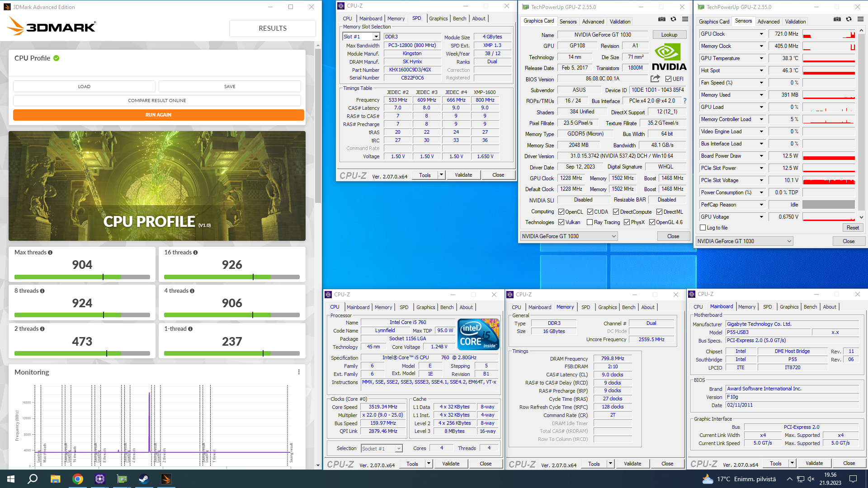Open the Slot #1 memory slot dropdown
This screenshot has width=868, height=488.
coord(376,37)
